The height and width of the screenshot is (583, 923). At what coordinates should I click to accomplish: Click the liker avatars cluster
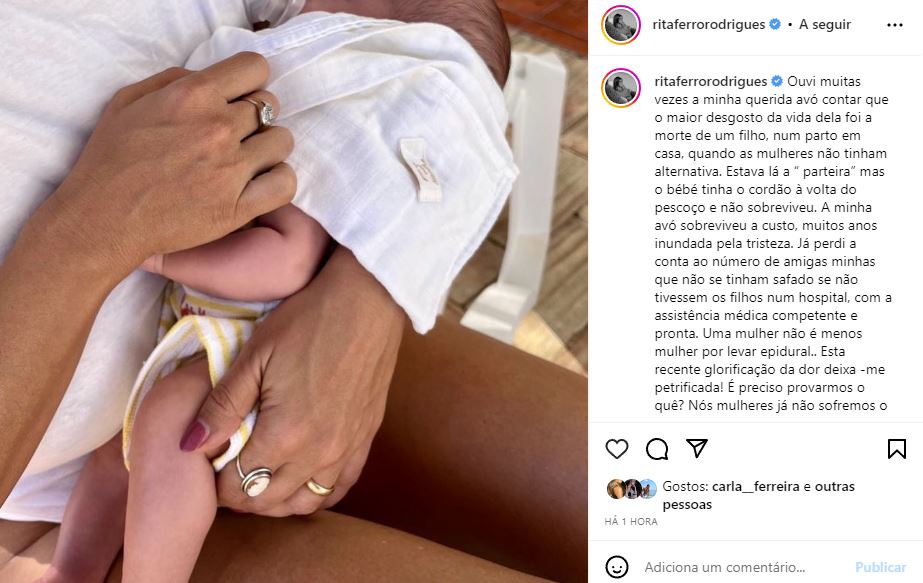tap(632, 489)
